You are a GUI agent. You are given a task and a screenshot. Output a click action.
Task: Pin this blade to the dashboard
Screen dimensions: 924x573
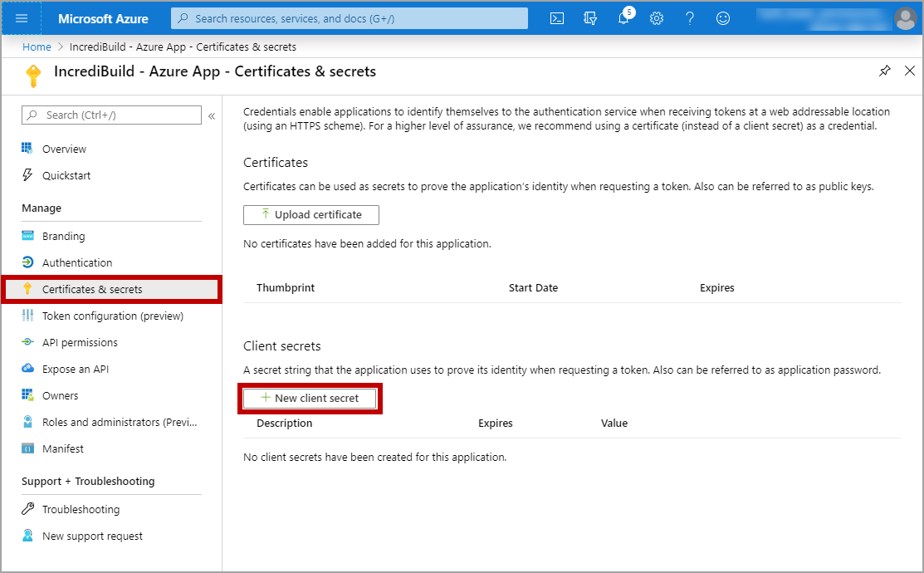(x=884, y=71)
